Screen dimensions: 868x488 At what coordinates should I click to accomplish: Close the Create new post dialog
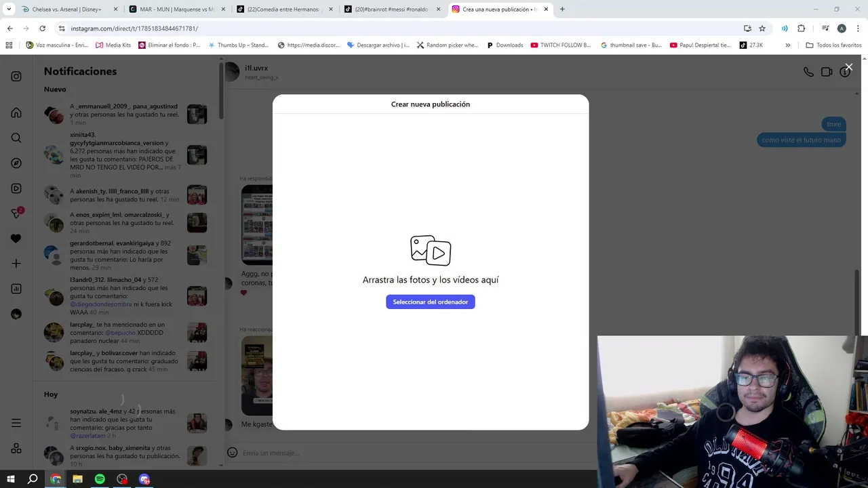848,67
